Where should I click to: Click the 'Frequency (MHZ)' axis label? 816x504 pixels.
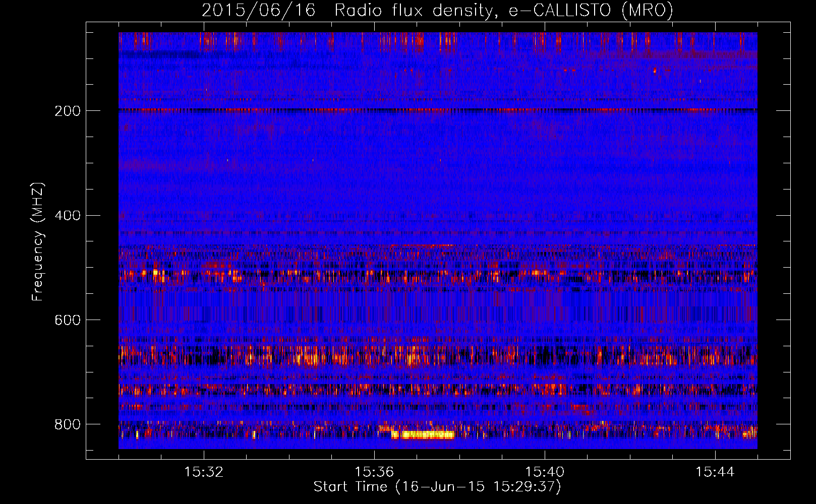(38, 242)
